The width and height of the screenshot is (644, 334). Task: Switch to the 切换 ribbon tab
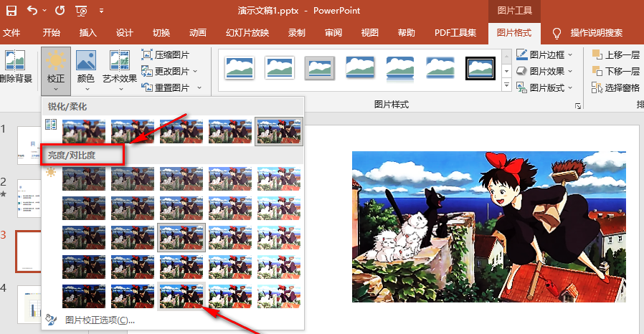pos(161,33)
